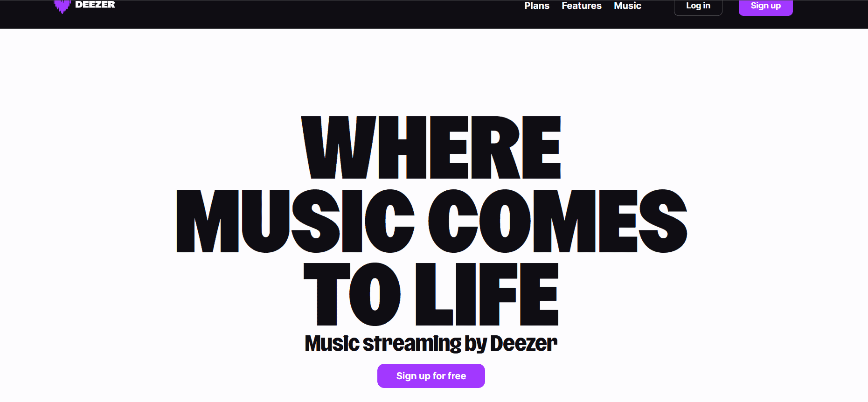Open the Plans menu item
Image resolution: width=868 pixels, height=402 pixels.
[536, 6]
